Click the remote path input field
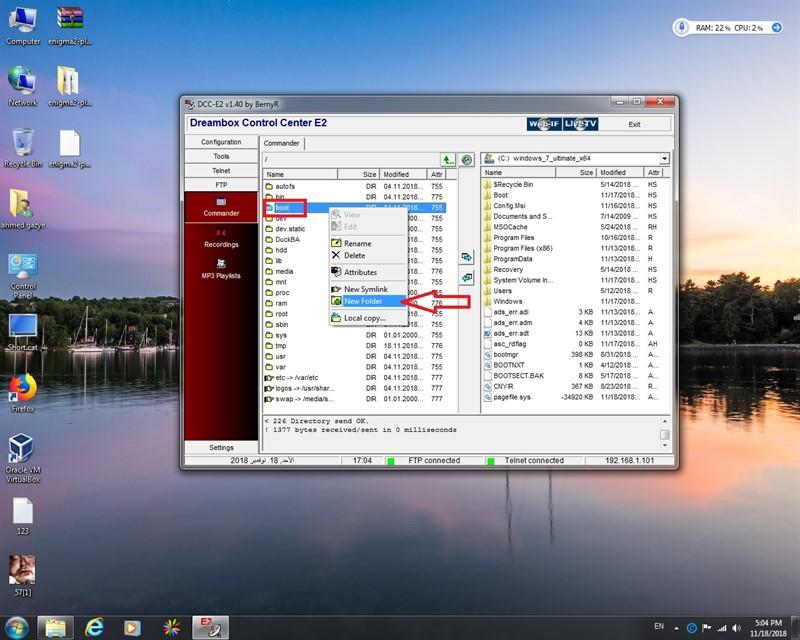 pyautogui.click(x=351, y=160)
